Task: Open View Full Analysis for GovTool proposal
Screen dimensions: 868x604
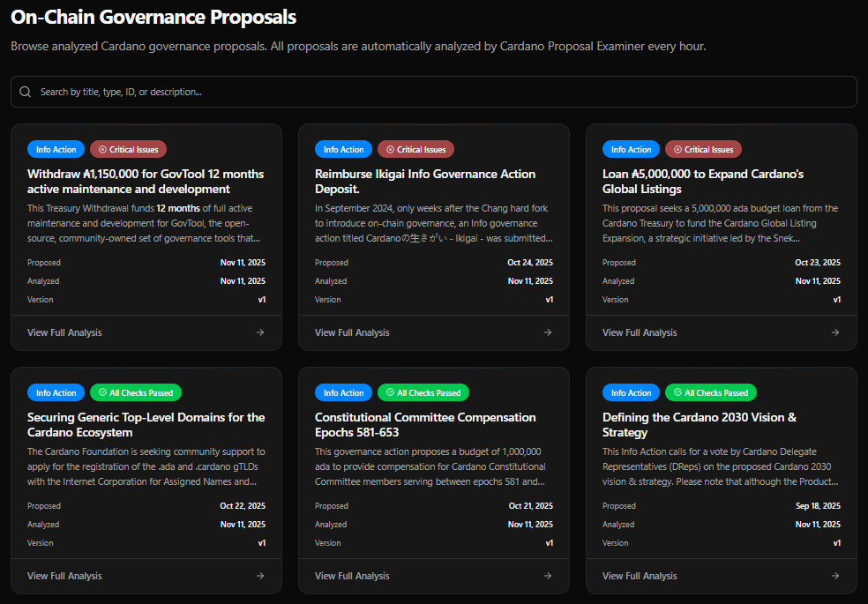Action: (64, 332)
